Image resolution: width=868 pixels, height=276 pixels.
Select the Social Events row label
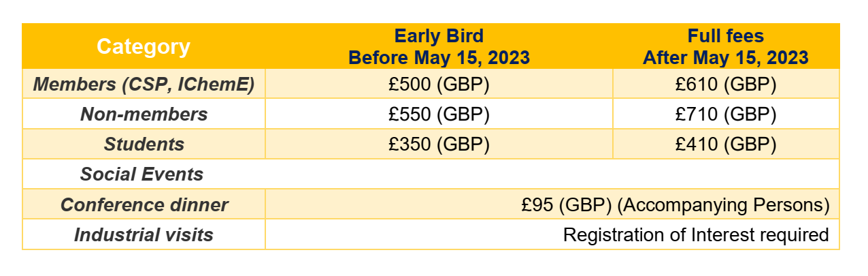coord(141,174)
